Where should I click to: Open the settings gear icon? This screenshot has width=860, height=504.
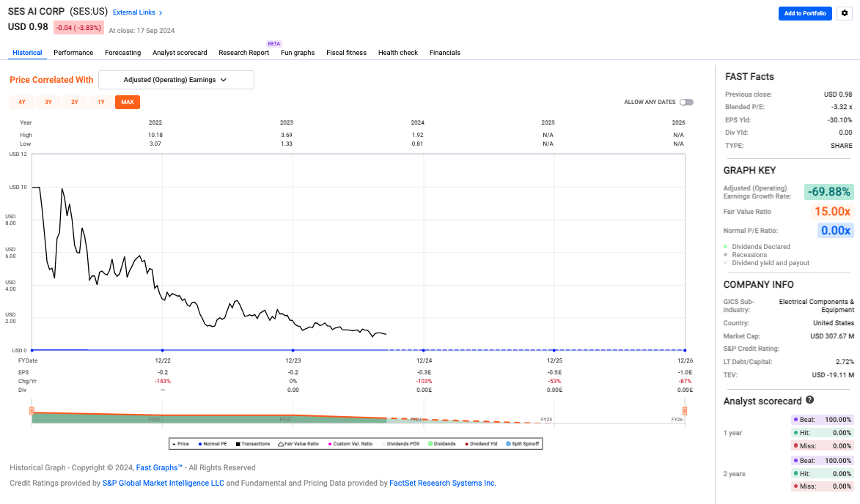click(847, 13)
